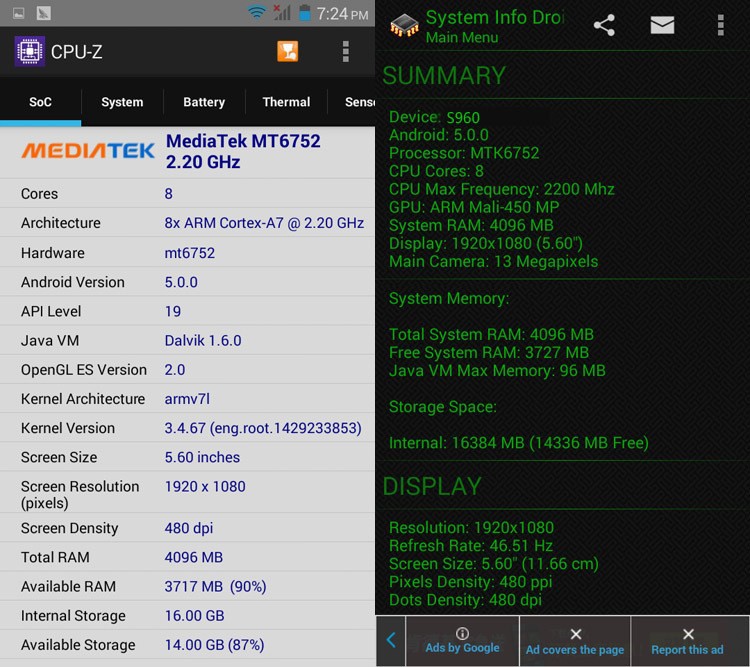This screenshot has width=750, height=667.
Task: Click the ad back chevron arrow
Action: point(391,640)
